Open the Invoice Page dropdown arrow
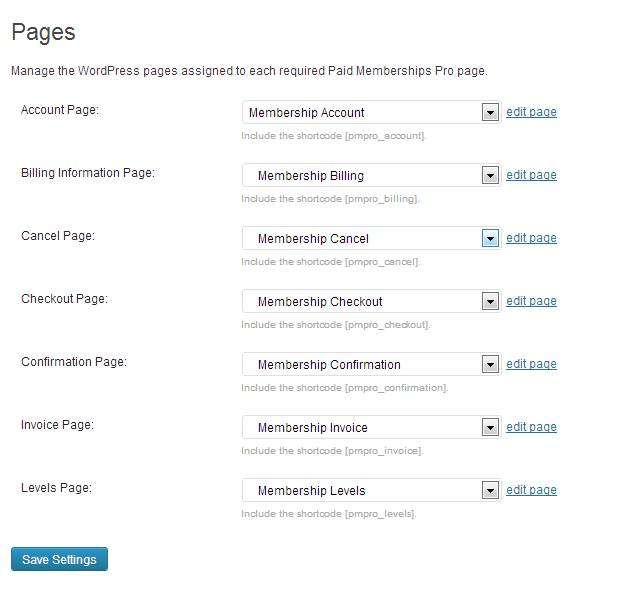The height and width of the screenshot is (591, 641). coord(490,427)
